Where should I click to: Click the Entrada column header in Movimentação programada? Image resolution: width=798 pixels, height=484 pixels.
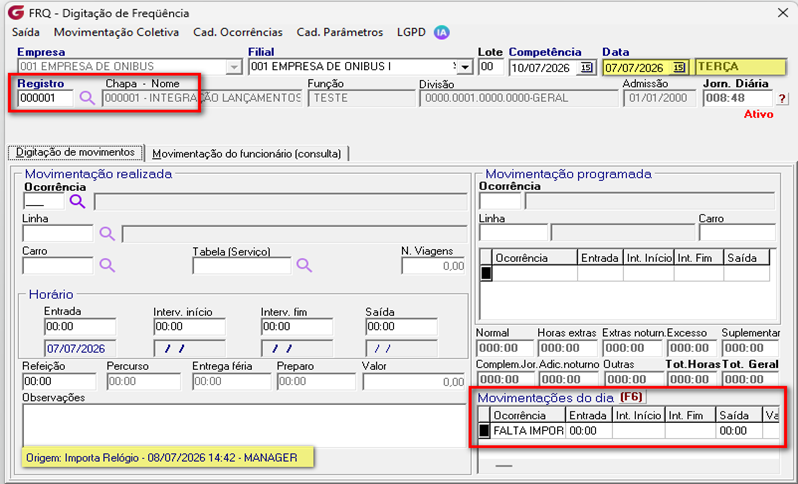pyautogui.click(x=600, y=258)
